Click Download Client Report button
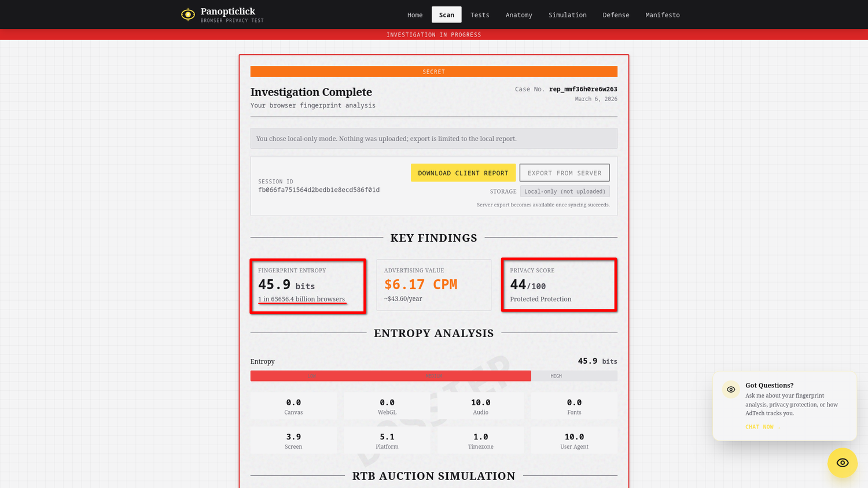The width and height of the screenshot is (868, 488). click(x=463, y=173)
